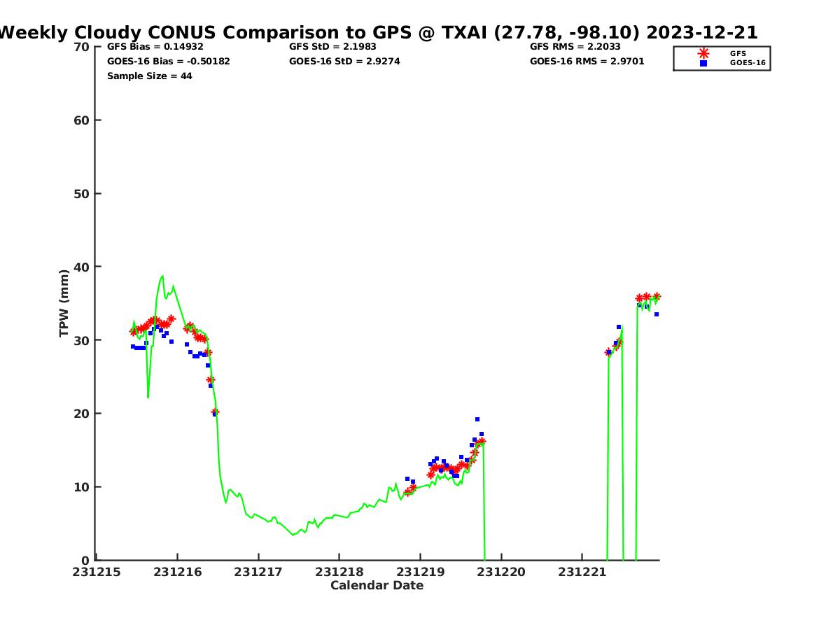This screenshot has height=630, width=840.
Task: Select the GOES-16 label in the legend
Action: pyautogui.click(x=747, y=63)
